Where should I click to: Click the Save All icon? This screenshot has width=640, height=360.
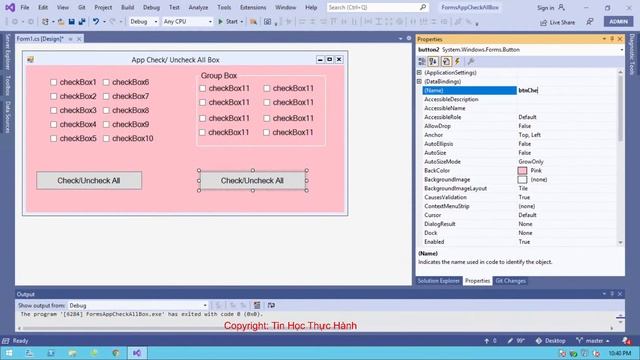click(x=82, y=22)
